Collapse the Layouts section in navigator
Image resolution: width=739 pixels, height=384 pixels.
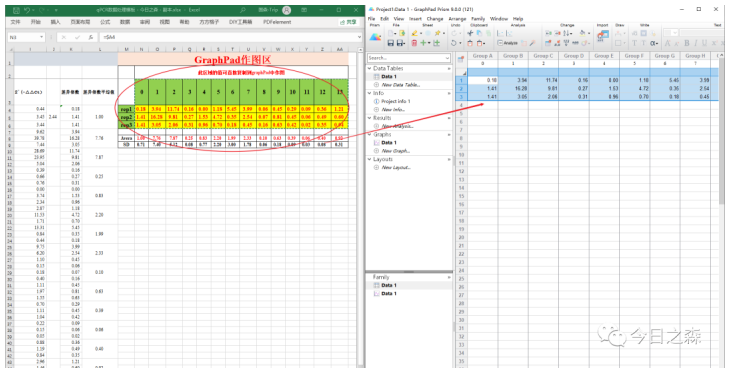(370, 159)
